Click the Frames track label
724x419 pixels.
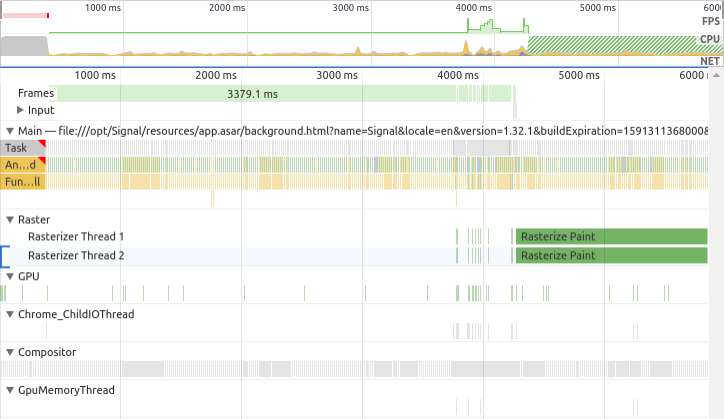click(x=36, y=93)
